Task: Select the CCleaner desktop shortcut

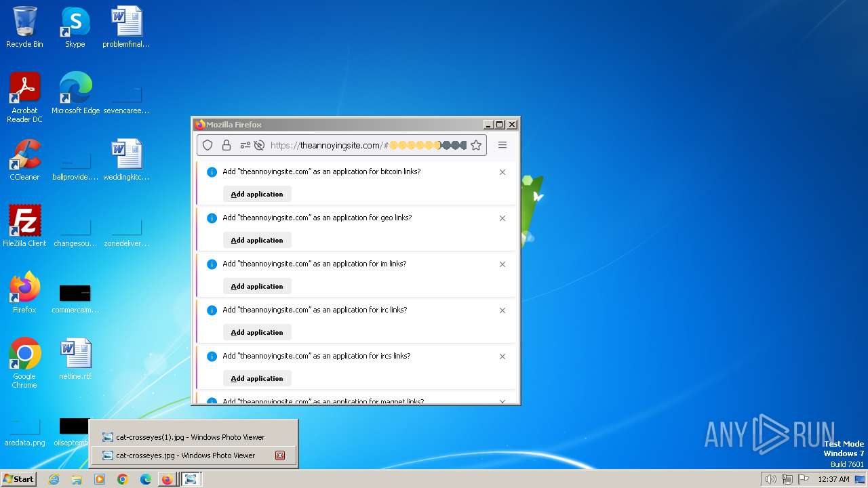Action: click(x=24, y=160)
